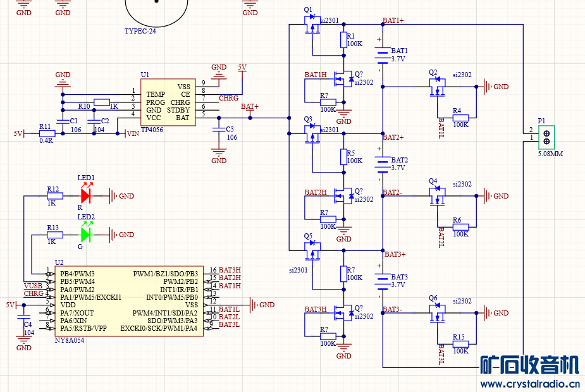The image size is (585, 392).
Task: Select resistor R5 100K symbol
Action: point(343,157)
